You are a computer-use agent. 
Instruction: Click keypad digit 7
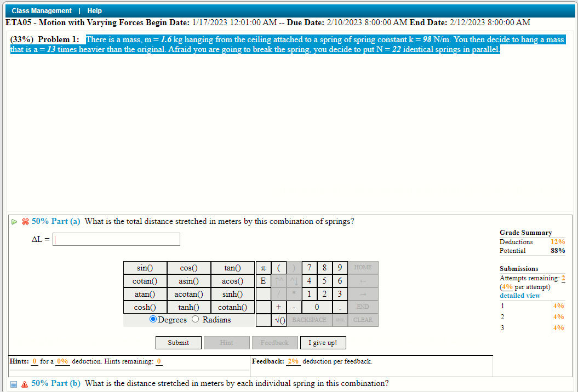(x=310, y=268)
